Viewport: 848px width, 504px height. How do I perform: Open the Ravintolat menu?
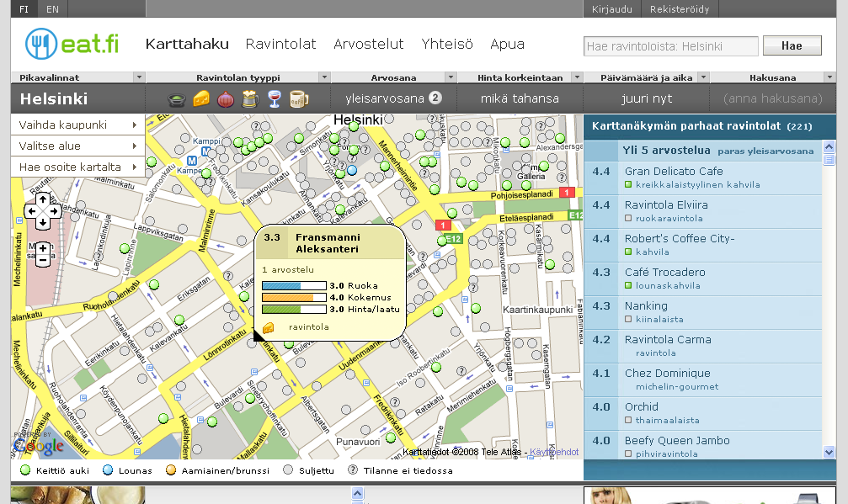tap(280, 44)
